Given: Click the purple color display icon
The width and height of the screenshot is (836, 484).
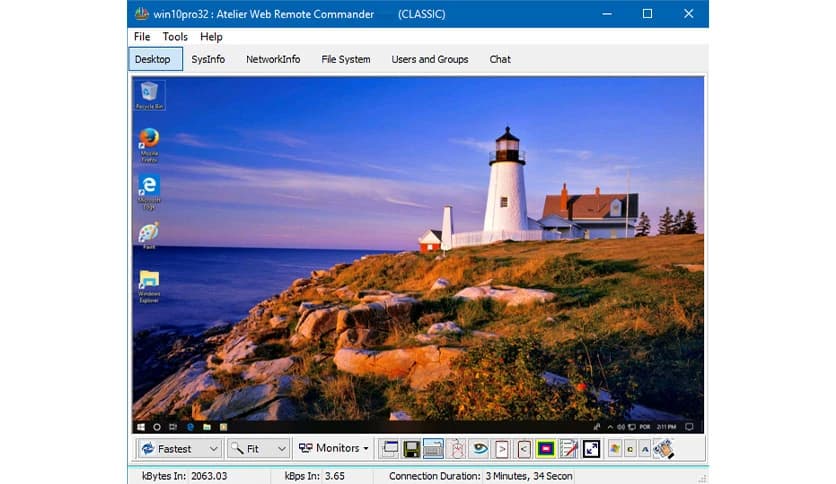Looking at the screenshot, I should coord(546,449).
